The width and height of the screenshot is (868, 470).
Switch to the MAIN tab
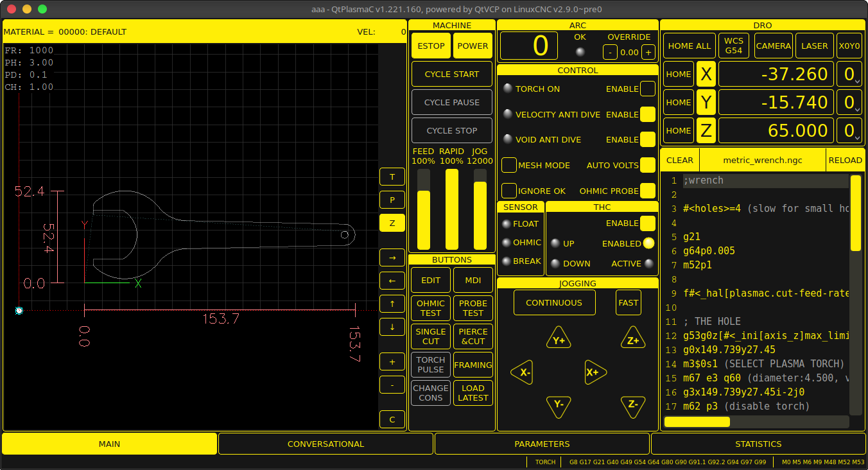click(109, 444)
